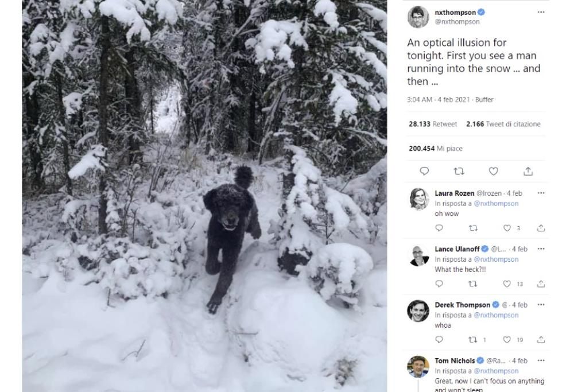The height and width of the screenshot is (392, 574).
Task: Retweet the main optical illusion tweet
Action: point(459,171)
